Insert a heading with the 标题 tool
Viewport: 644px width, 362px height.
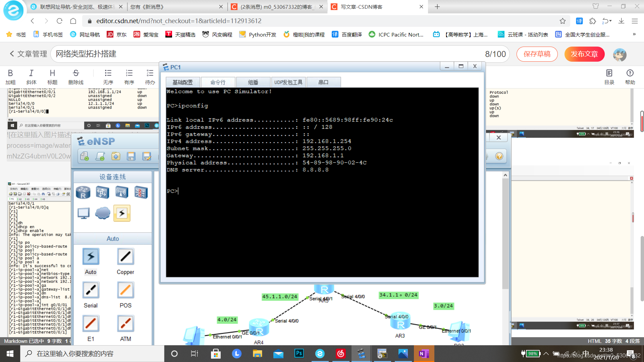point(52,77)
